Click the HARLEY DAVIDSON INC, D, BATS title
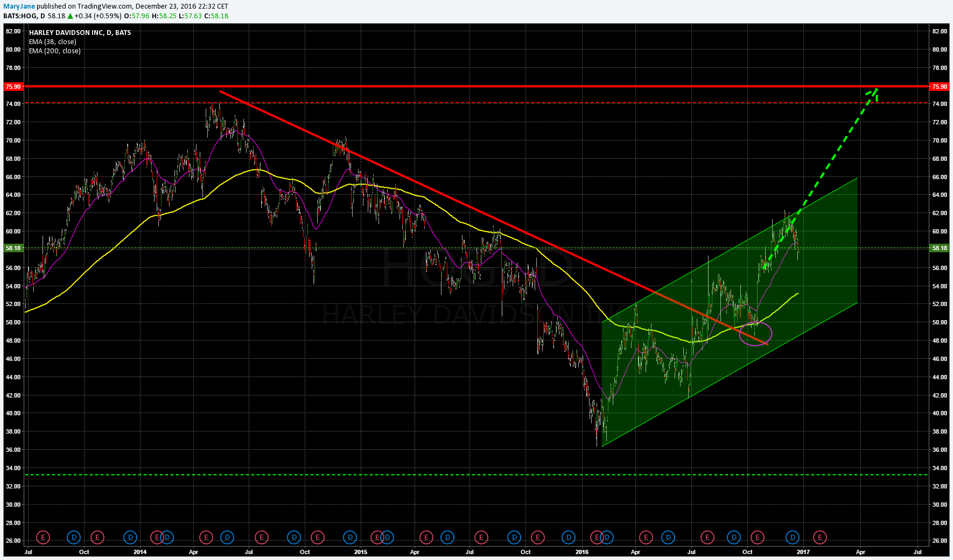This screenshot has height=560, width=953. tap(80, 33)
